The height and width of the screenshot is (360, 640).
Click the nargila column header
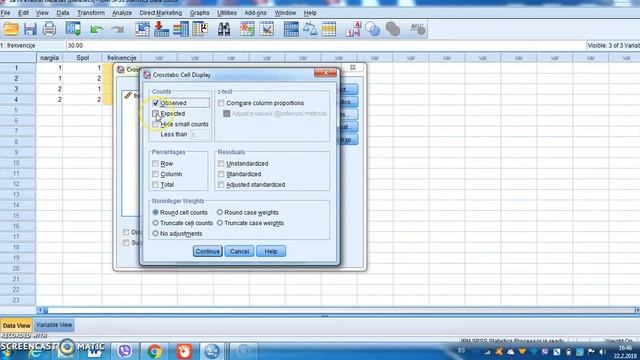click(49, 58)
